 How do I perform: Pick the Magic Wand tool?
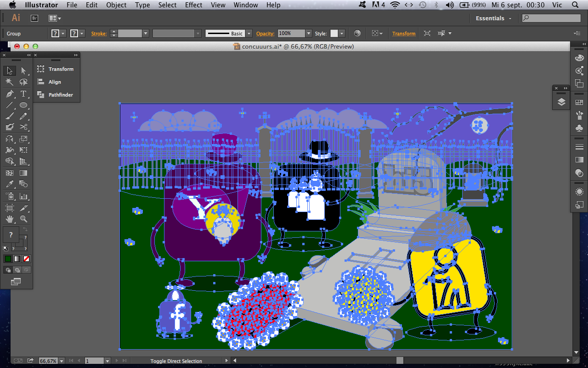[9, 82]
